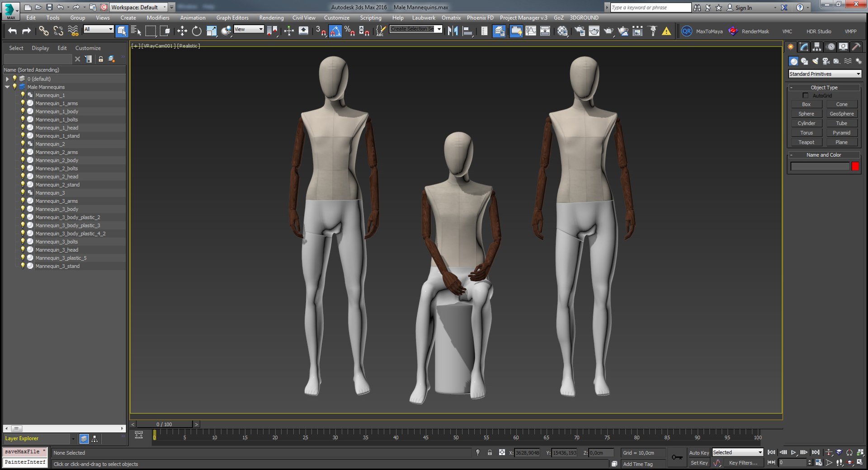Screen dimensions: 868x470
Task: Activate the Select and Rotate tool
Action: coord(197,31)
